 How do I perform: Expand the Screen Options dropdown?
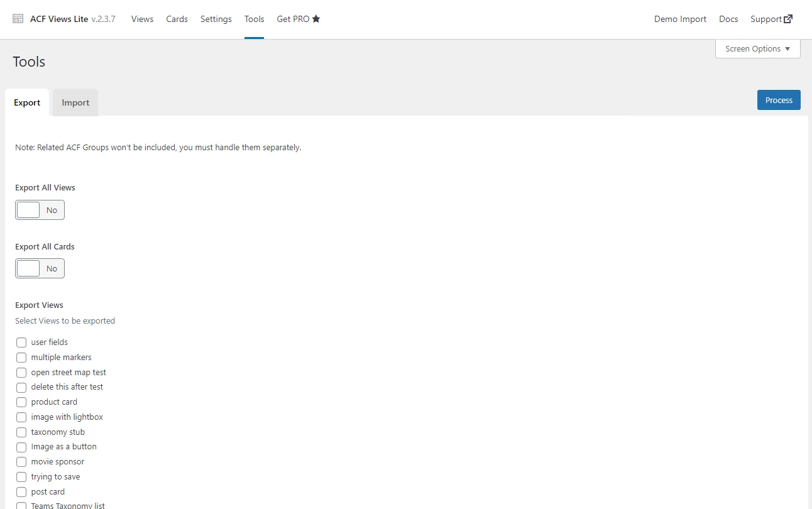point(758,48)
